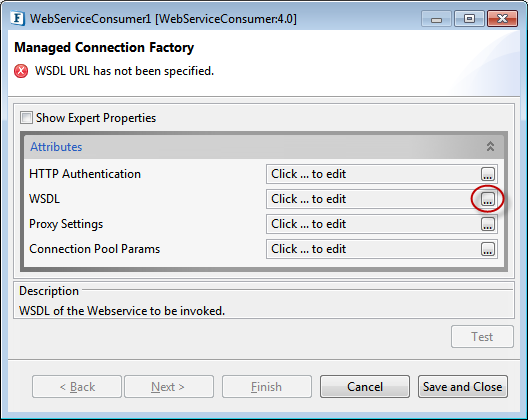Click the Finish button

click(x=267, y=387)
